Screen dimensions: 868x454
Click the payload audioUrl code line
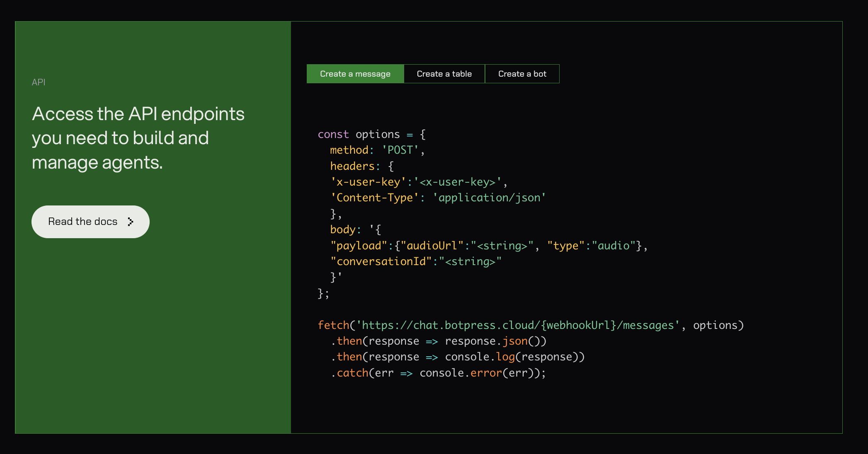coord(488,246)
